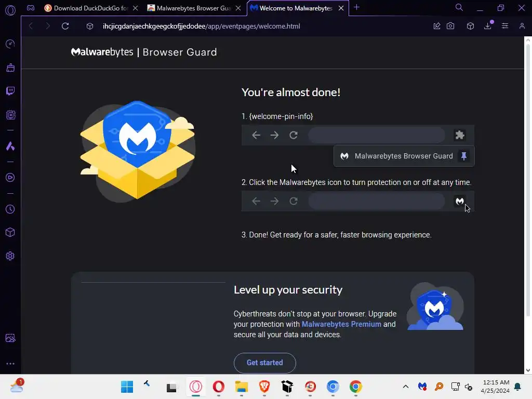This screenshot has width=532, height=399.
Task: Open History clock icon in sidebar
Action: point(10,209)
